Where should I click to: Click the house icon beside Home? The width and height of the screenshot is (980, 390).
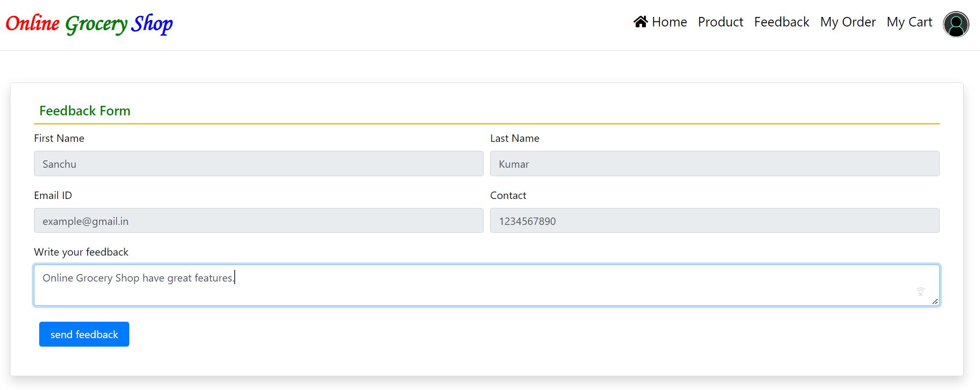pyautogui.click(x=640, y=22)
